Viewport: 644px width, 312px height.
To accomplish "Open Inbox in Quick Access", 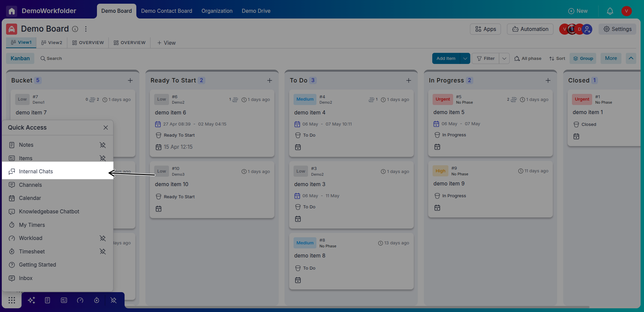I will (58, 278).
